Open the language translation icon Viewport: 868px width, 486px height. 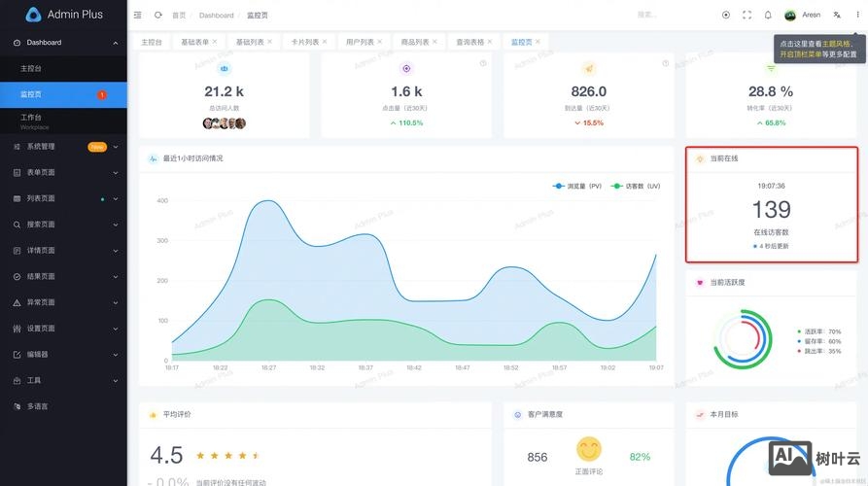pos(837,15)
